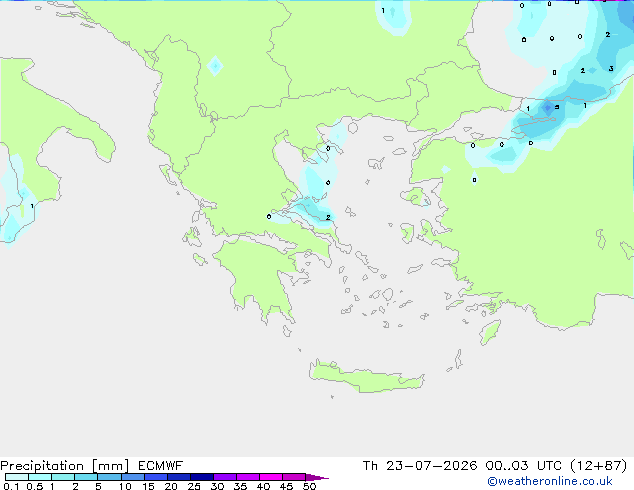Click the 40–45 mm magenta swatch
Viewport: 634px width, 490px height.
tap(271, 477)
